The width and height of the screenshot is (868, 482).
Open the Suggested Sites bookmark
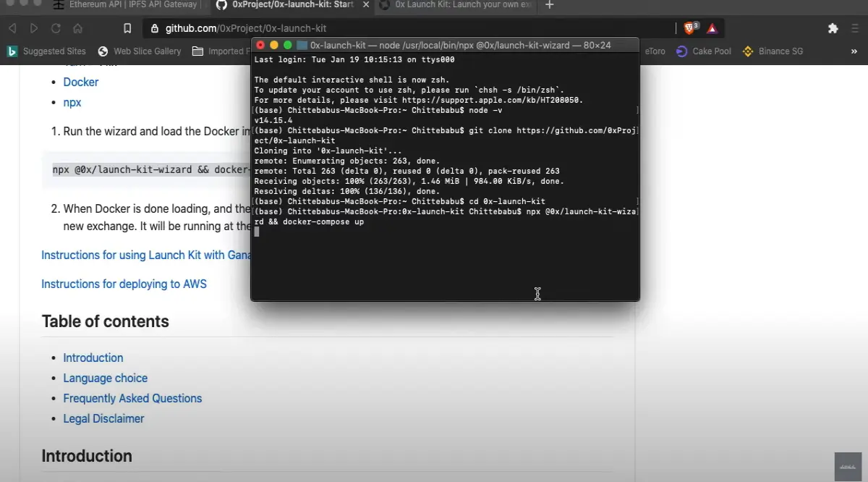(x=46, y=51)
